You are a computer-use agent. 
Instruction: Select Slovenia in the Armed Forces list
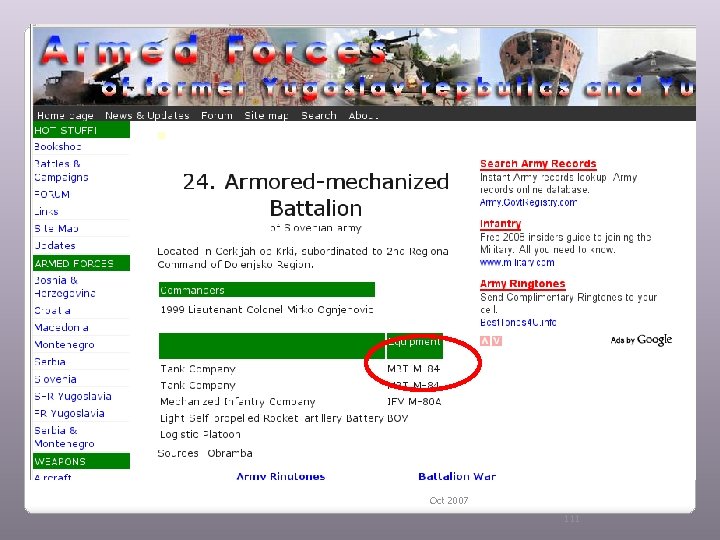[x=56, y=379]
